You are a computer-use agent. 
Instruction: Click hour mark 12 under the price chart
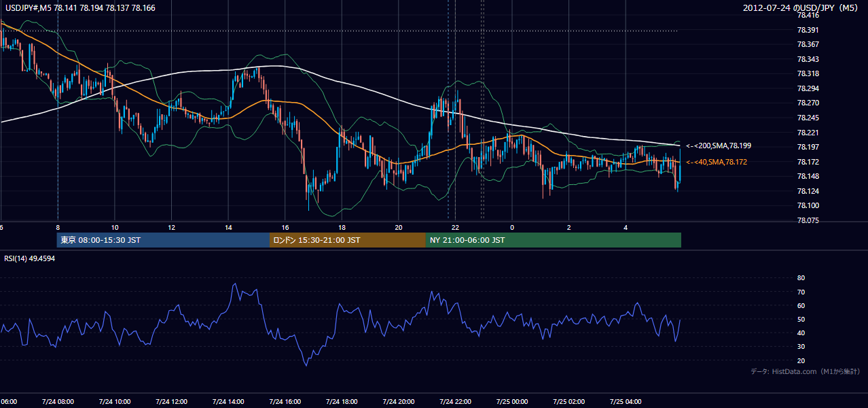171,227
